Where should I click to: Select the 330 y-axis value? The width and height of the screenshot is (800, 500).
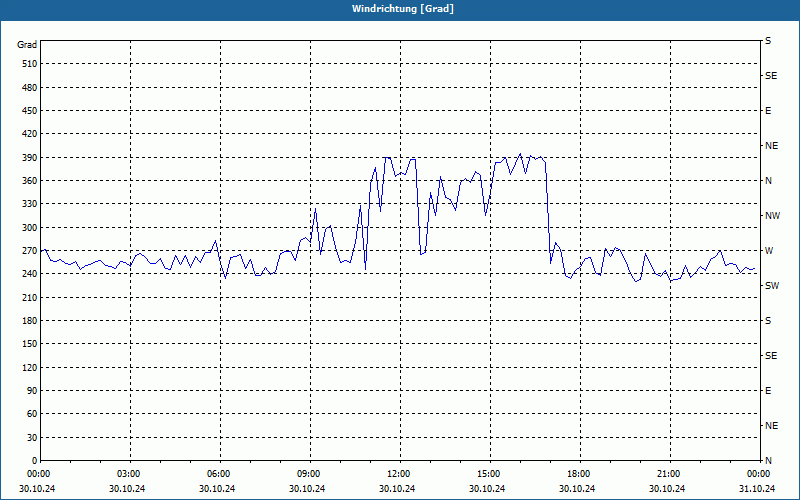[30, 204]
